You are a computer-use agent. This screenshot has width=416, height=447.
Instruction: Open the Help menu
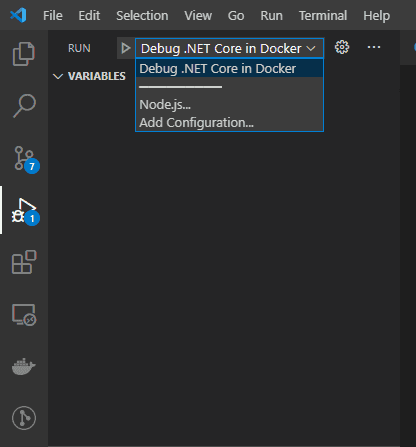pyautogui.click(x=376, y=16)
